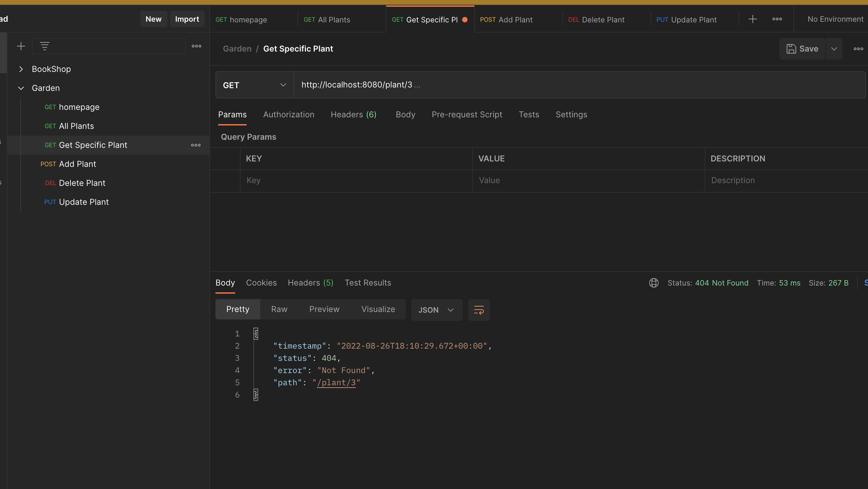This screenshot has height=489, width=868.
Task: Open Save options dropdown arrow
Action: (x=834, y=49)
